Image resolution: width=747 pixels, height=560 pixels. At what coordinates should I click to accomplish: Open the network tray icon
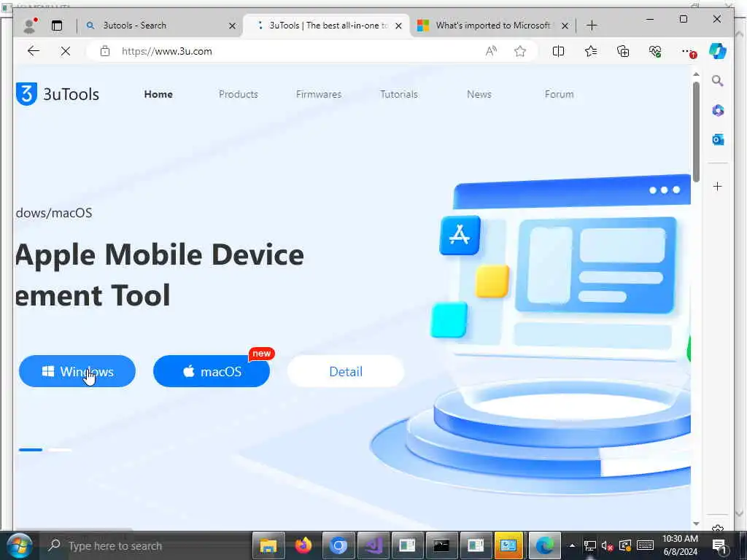[x=589, y=545]
